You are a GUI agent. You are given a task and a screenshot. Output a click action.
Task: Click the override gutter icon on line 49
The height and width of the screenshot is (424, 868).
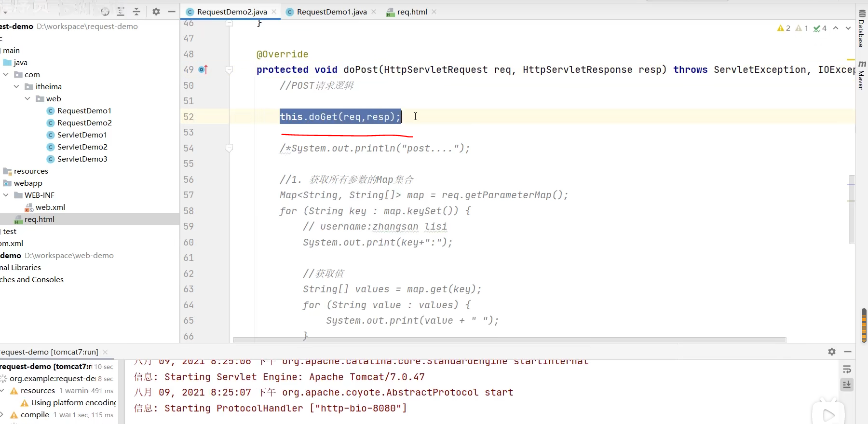click(x=203, y=69)
